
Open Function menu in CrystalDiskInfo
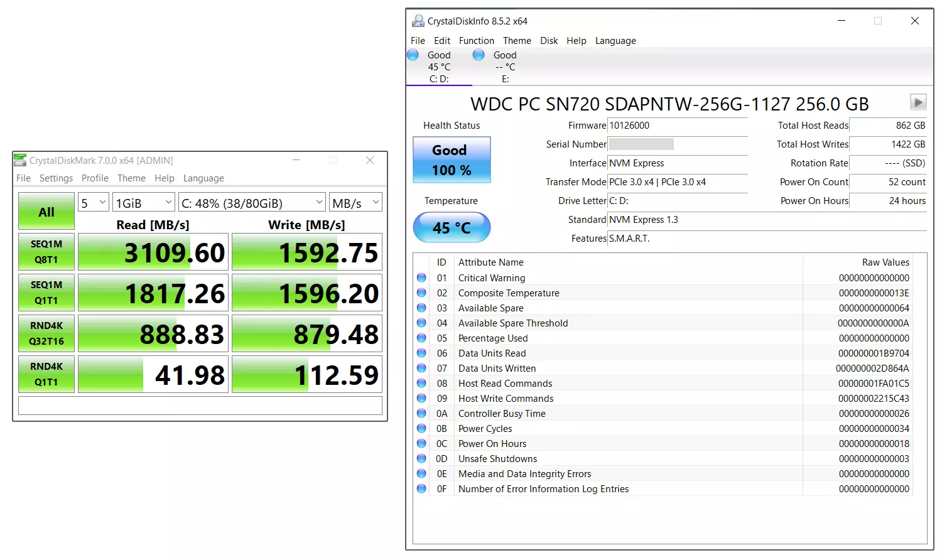tap(476, 41)
